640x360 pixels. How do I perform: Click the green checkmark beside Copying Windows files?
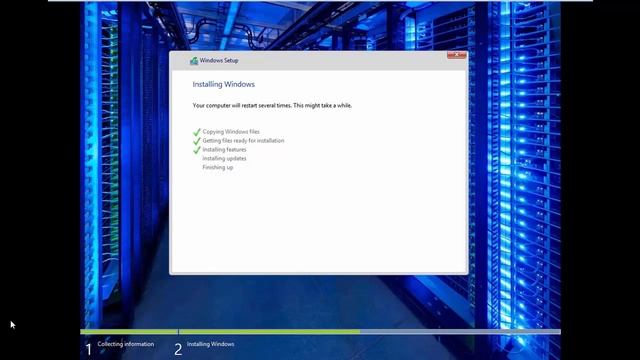tap(197, 132)
